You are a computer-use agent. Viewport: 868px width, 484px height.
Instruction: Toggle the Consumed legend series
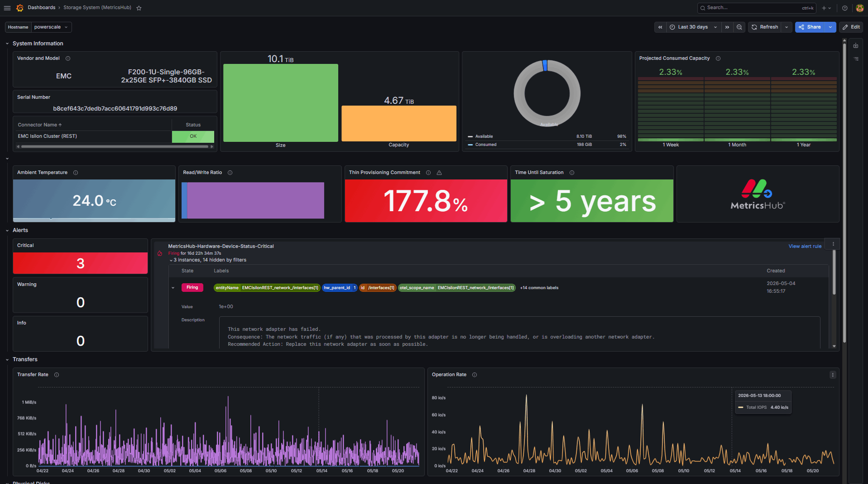[x=485, y=145]
